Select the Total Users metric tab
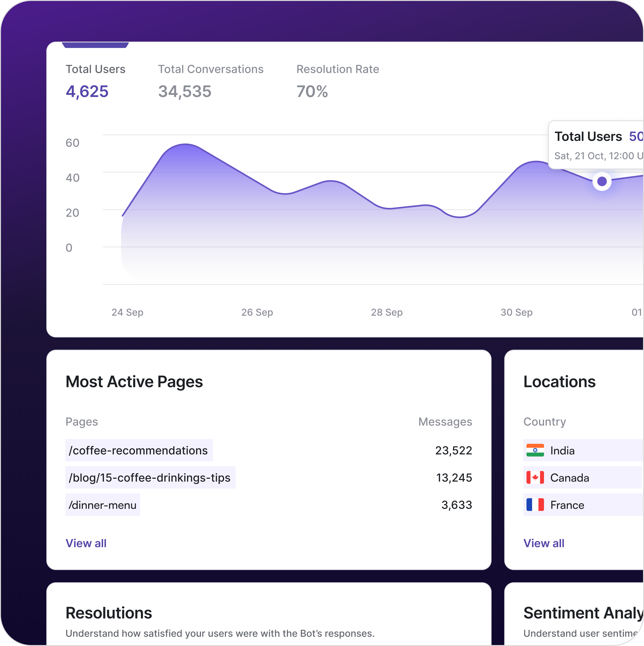The image size is (644, 646). tap(95, 69)
